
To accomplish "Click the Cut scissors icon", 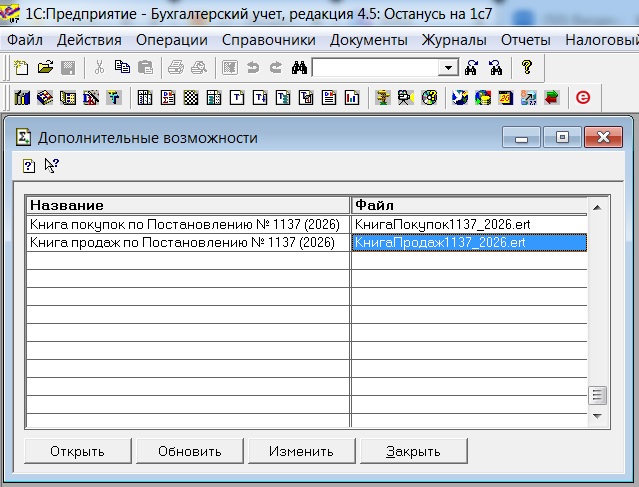I will [x=99, y=67].
